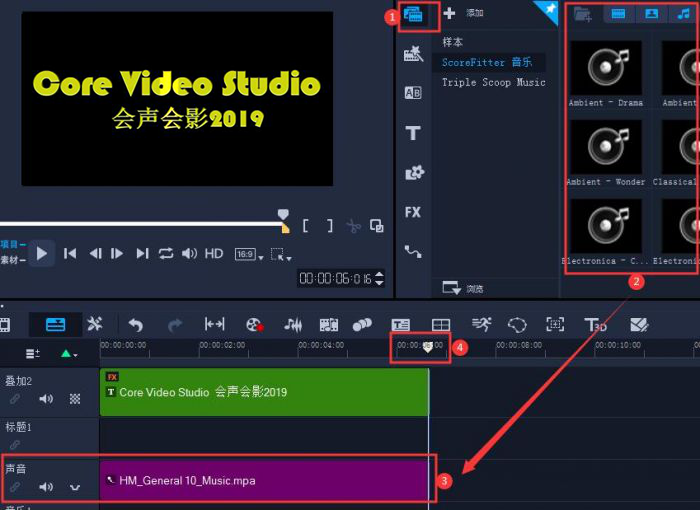700x510 pixels.
Task: Pin the library panel with pushpin
Action: click(549, 10)
